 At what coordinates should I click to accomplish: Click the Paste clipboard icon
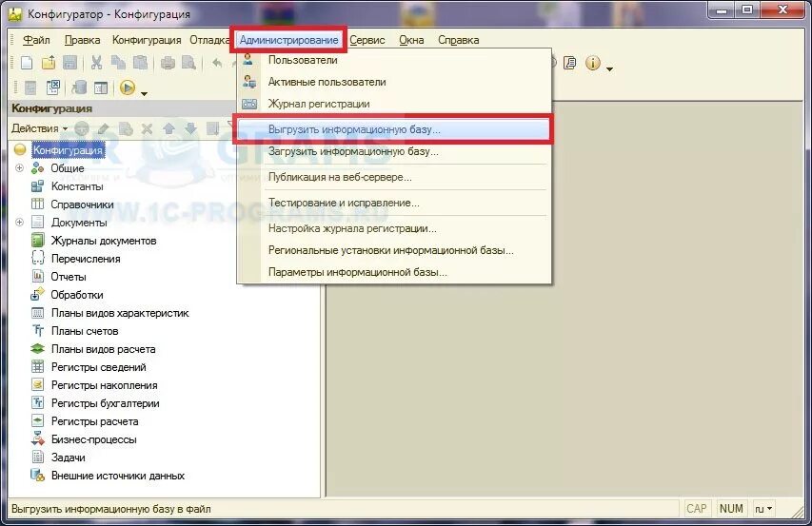140,63
